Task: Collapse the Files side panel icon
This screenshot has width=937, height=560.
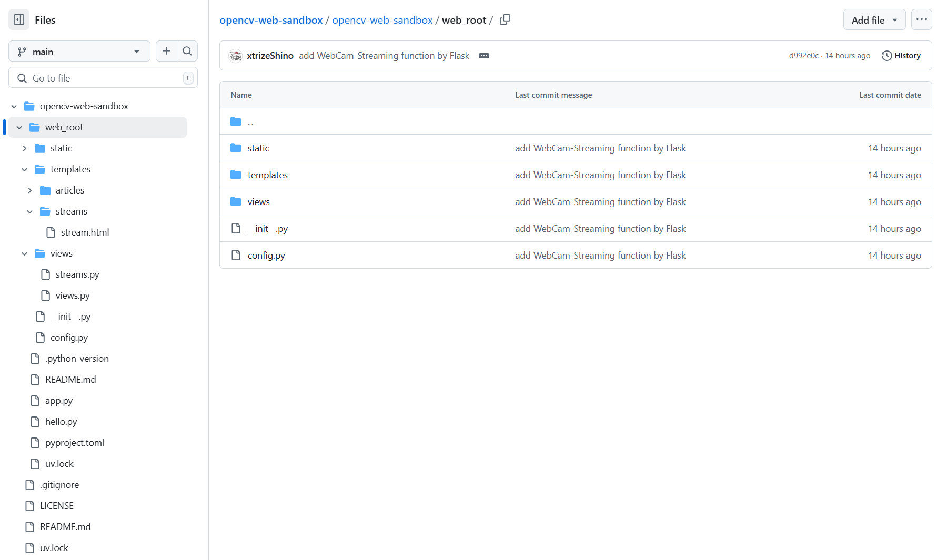Action: 19,20
